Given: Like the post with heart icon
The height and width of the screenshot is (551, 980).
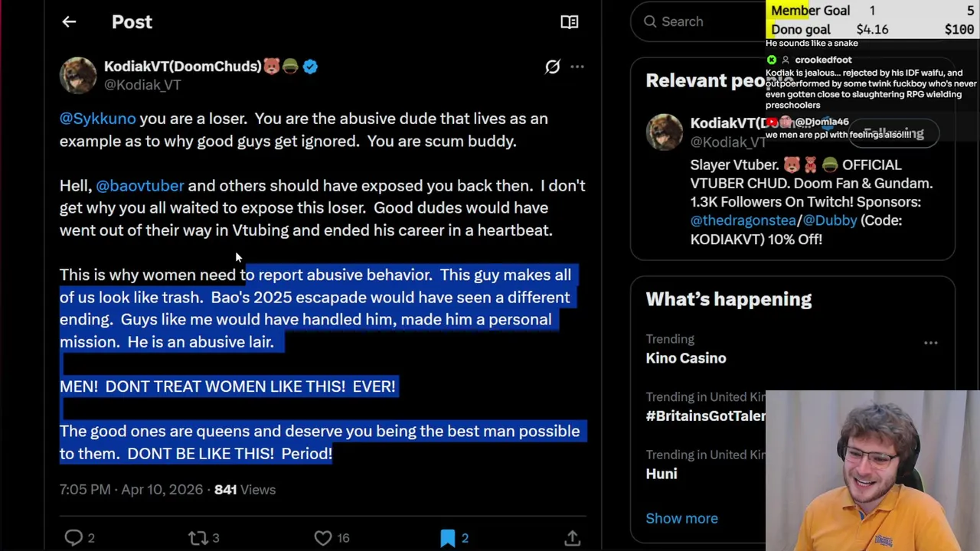Looking at the screenshot, I should click(323, 538).
